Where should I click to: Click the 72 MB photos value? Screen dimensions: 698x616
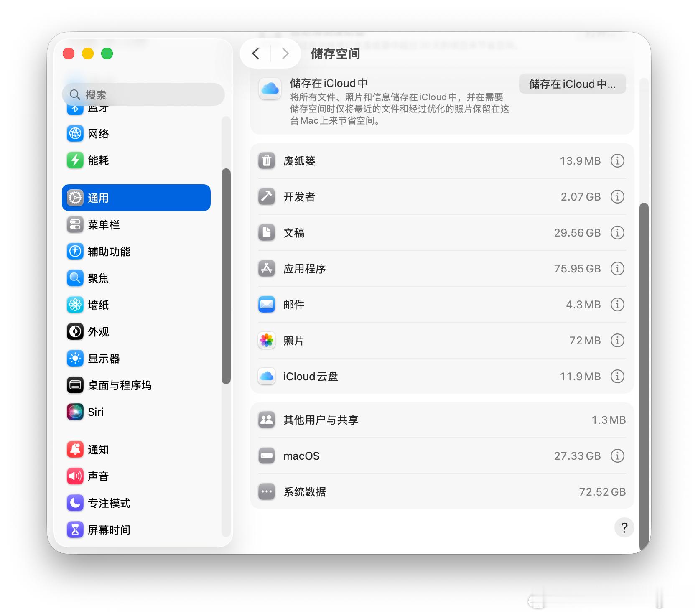585,341
